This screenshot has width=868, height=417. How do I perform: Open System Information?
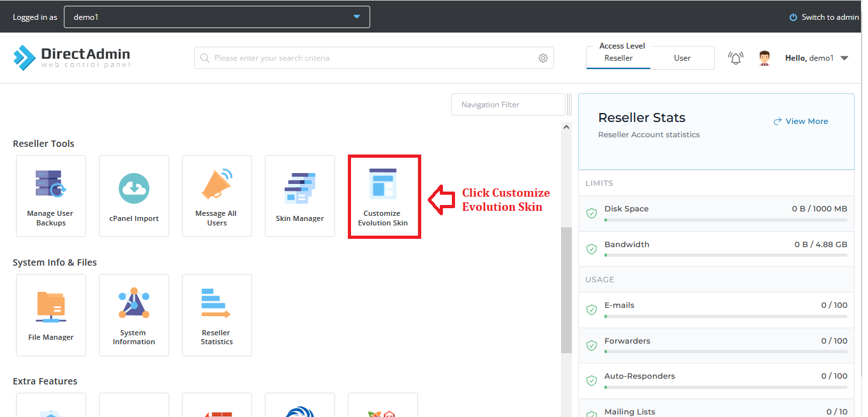point(134,315)
